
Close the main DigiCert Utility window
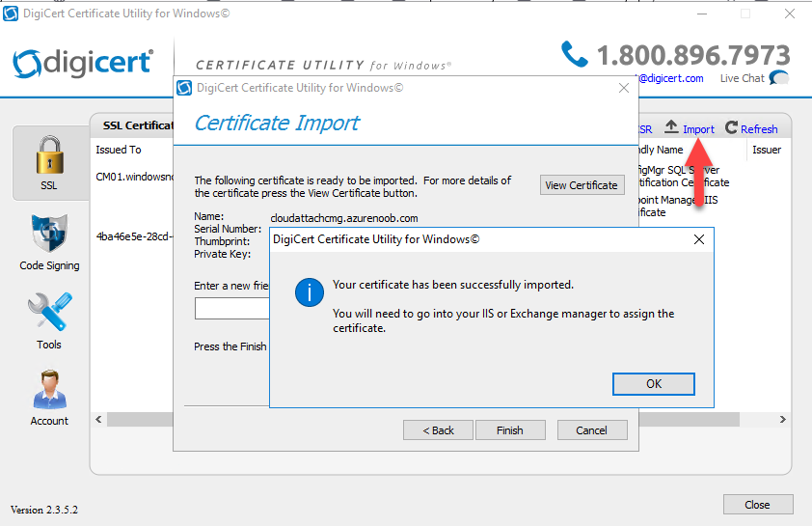pyautogui.click(x=789, y=14)
